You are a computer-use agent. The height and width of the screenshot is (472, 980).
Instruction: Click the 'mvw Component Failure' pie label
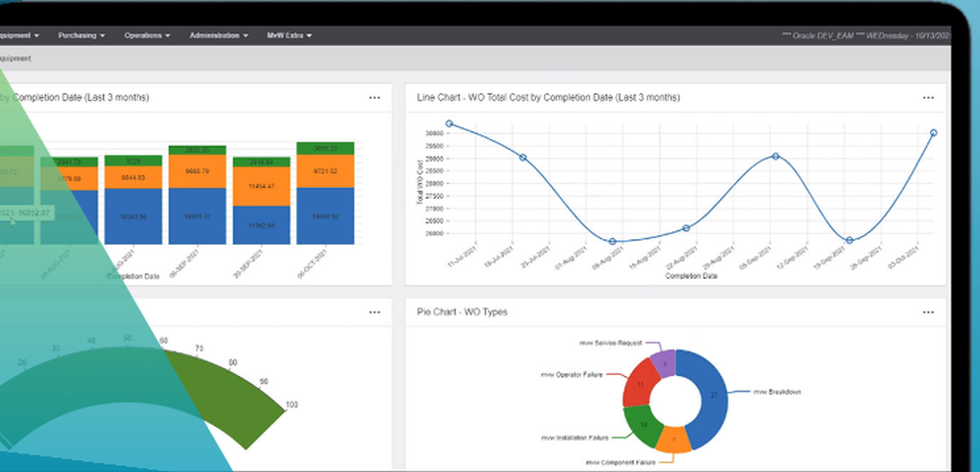pos(620,462)
